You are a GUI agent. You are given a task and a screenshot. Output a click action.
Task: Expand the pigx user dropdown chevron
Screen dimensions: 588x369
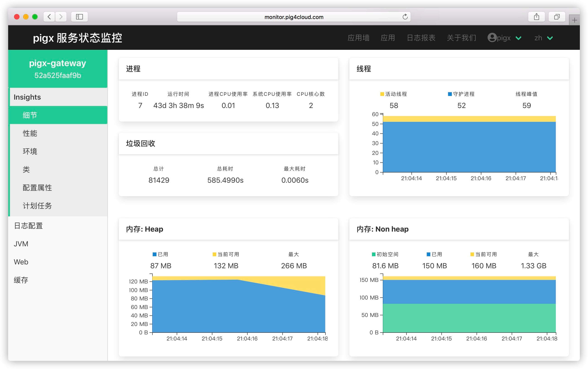[x=518, y=38]
